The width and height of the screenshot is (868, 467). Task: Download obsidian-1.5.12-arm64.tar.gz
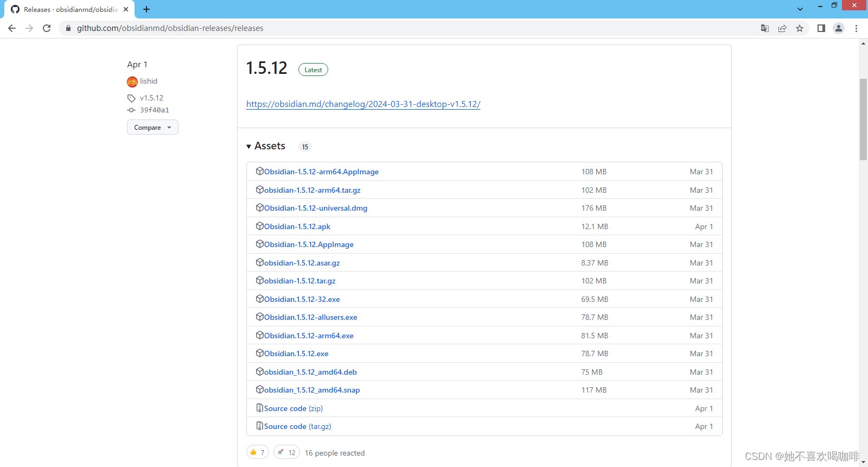pos(312,190)
